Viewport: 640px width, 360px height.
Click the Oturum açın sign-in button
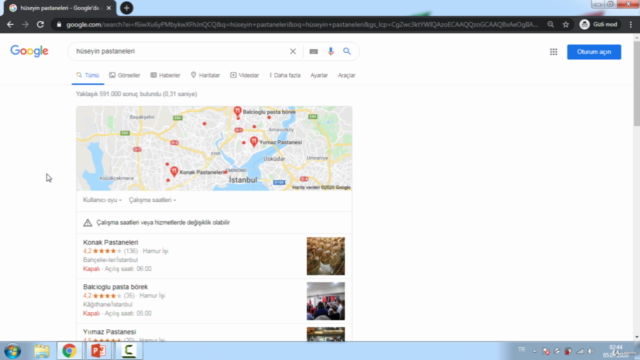pos(594,52)
